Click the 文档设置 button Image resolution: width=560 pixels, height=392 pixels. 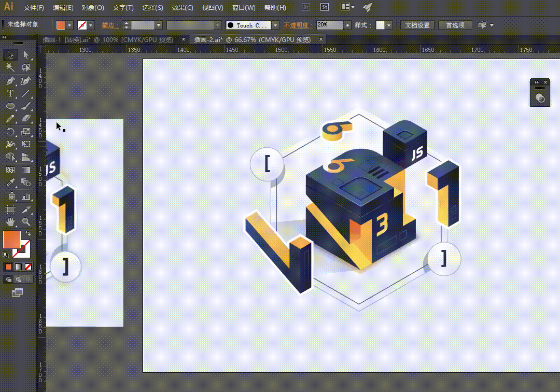coord(417,25)
